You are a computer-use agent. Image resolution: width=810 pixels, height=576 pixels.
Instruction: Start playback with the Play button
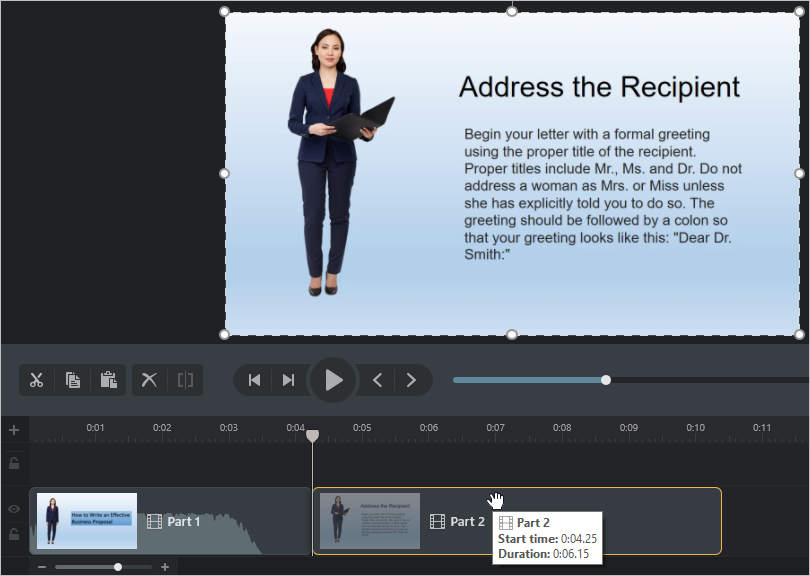(x=333, y=380)
